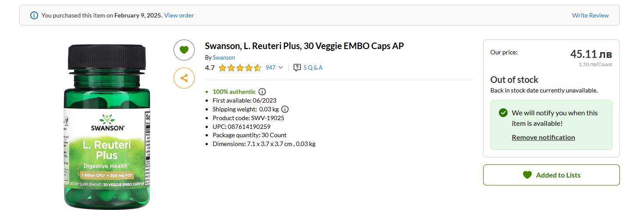Open the Swanson brand link
644x210 pixels.
click(x=224, y=57)
